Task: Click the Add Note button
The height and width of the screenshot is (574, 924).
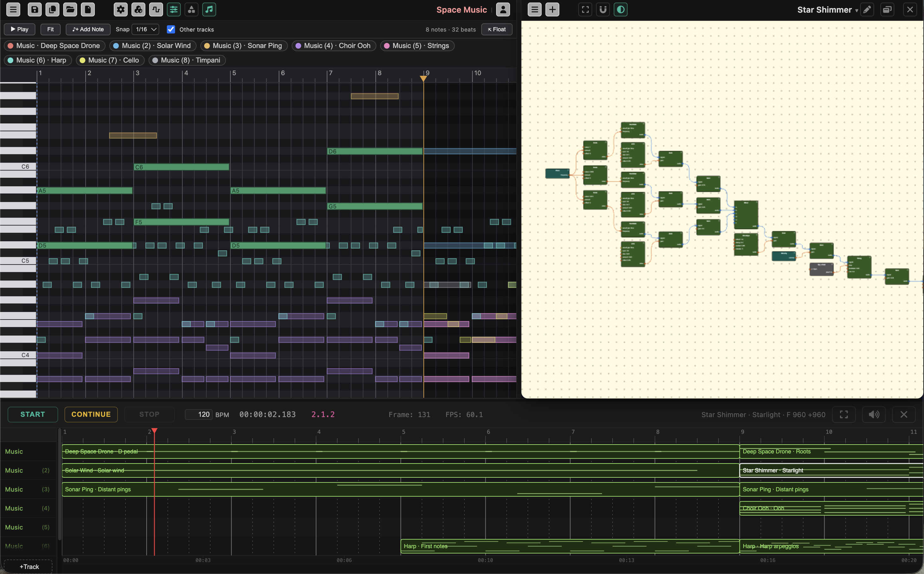Action: (88, 29)
